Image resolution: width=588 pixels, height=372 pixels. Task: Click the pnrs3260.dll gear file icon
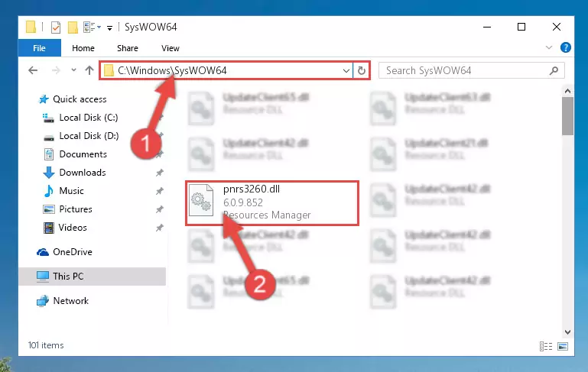(201, 200)
